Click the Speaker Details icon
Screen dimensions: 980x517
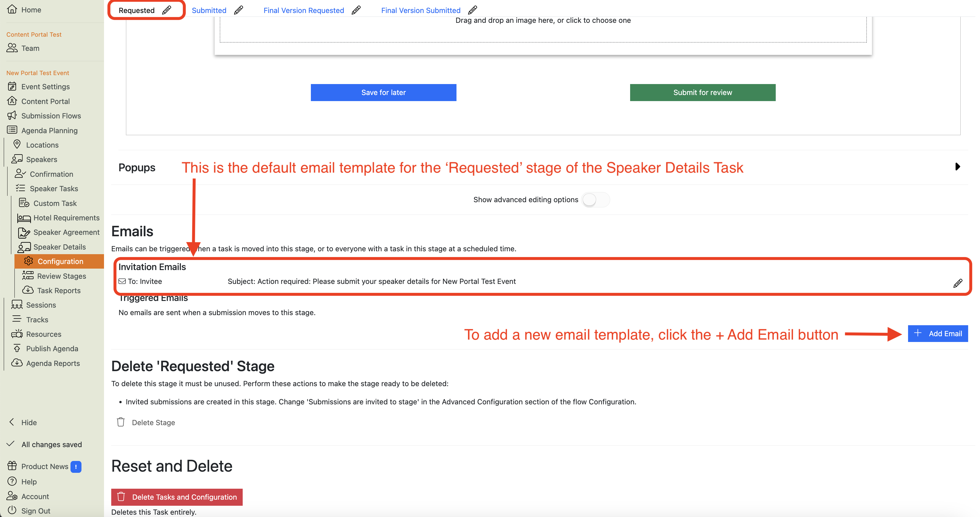(x=24, y=247)
